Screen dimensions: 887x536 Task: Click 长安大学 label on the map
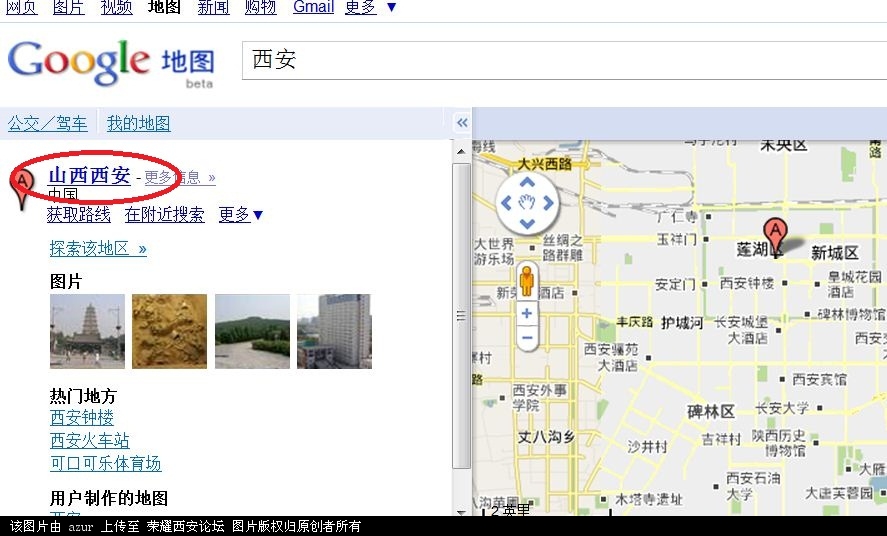click(x=782, y=408)
